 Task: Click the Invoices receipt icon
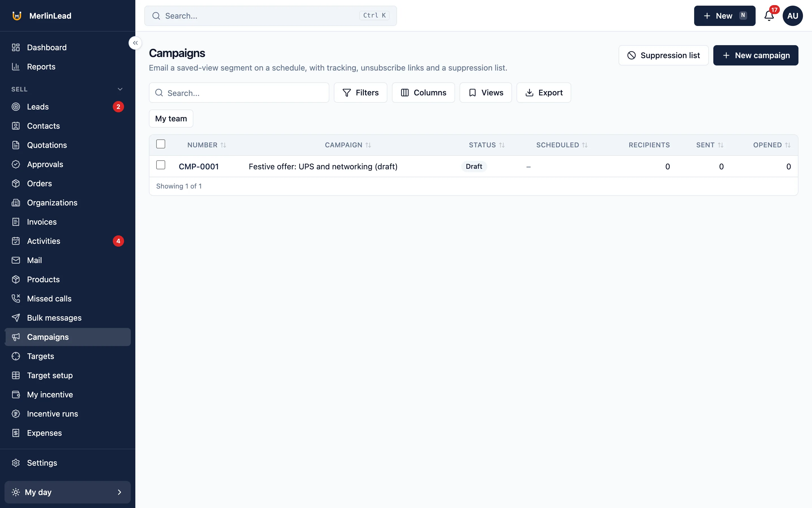[16, 222]
